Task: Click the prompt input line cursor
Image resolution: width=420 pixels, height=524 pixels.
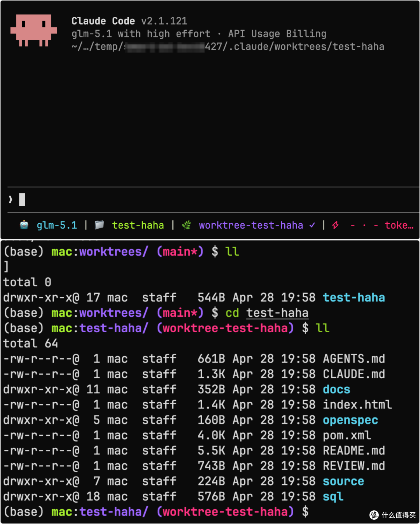Action: (x=22, y=200)
